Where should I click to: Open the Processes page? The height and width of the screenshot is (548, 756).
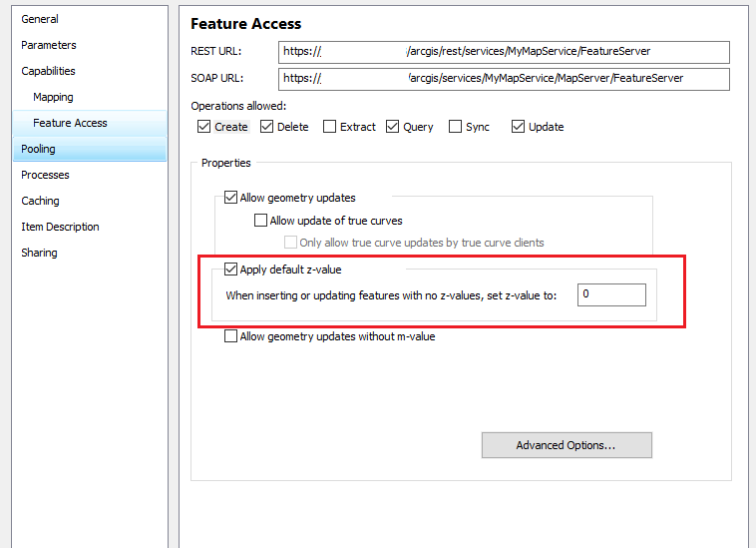[x=45, y=175]
